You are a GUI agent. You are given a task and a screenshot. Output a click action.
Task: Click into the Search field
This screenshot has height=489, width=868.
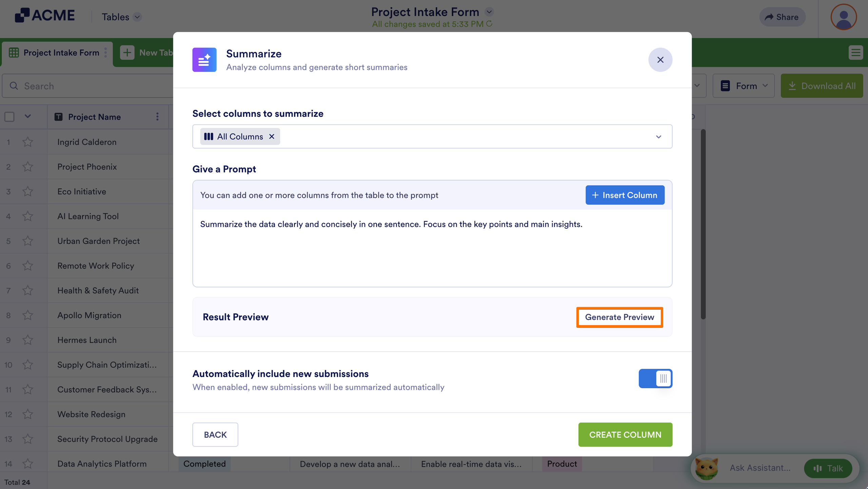point(88,86)
